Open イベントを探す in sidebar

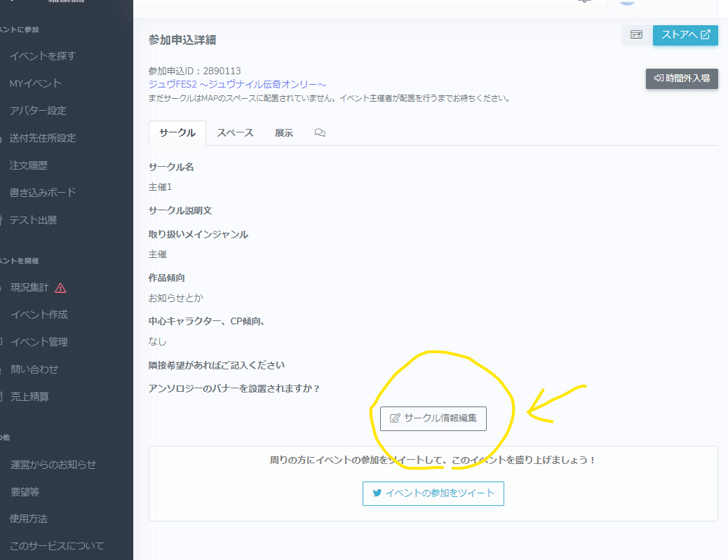point(43,55)
